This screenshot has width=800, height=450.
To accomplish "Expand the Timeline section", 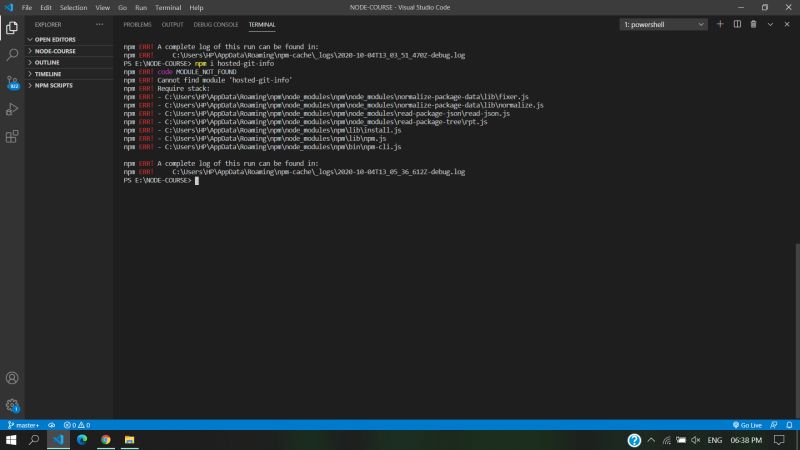I will point(69,74).
